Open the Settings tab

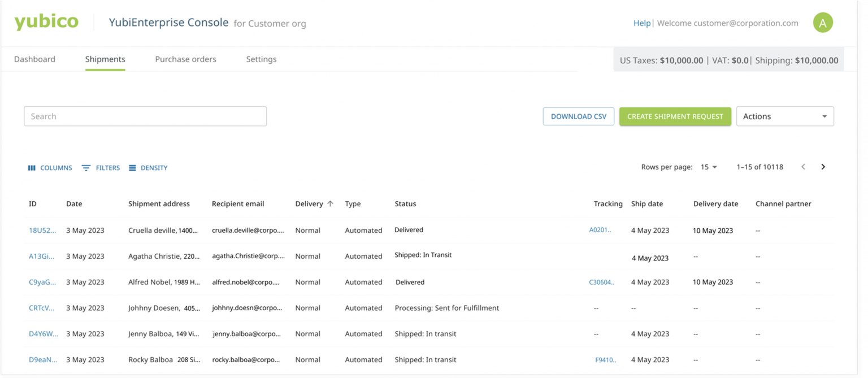(x=261, y=59)
